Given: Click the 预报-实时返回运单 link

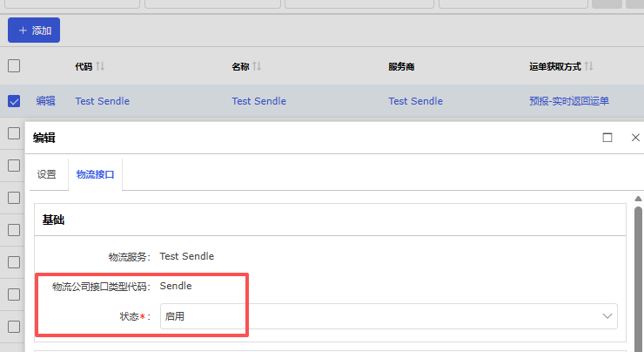Looking at the screenshot, I should 569,101.
